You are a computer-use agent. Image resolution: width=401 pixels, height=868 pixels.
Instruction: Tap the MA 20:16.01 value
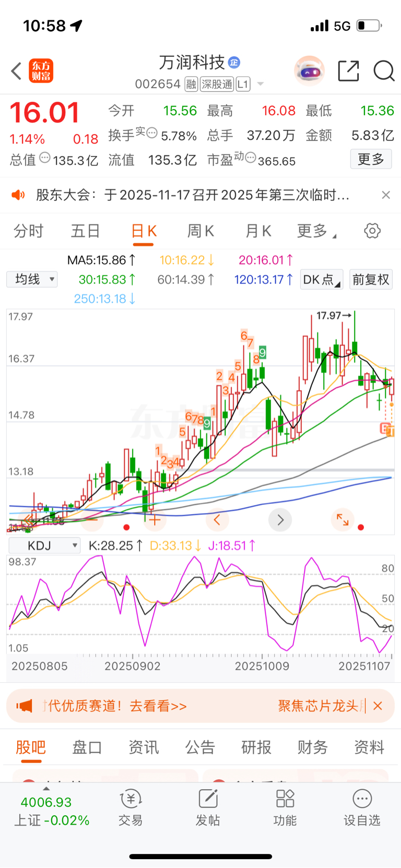(x=266, y=260)
